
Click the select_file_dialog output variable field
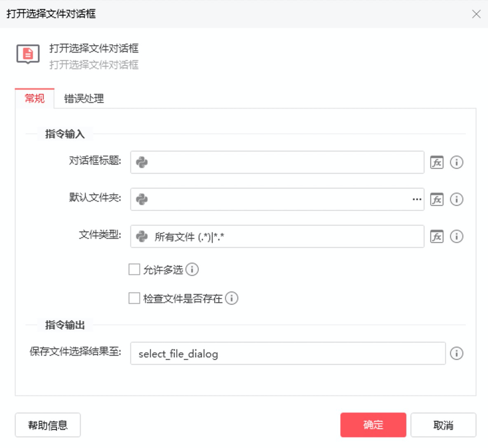(288, 353)
